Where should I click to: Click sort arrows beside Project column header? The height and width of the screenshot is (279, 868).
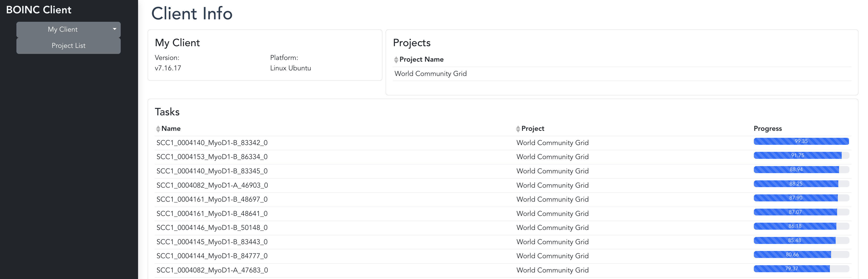518,129
